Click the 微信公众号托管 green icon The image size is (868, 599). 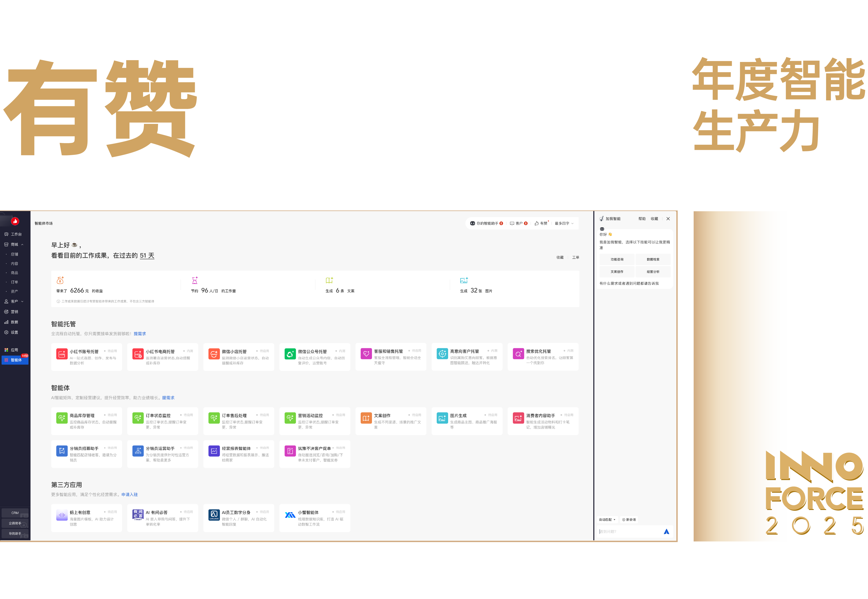point(289,354)
